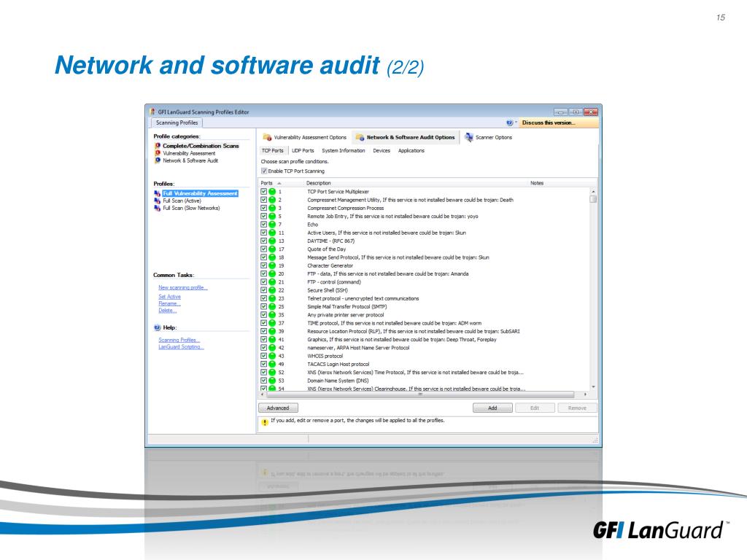Open the LanGuard Scripting help link

(181, 346)
